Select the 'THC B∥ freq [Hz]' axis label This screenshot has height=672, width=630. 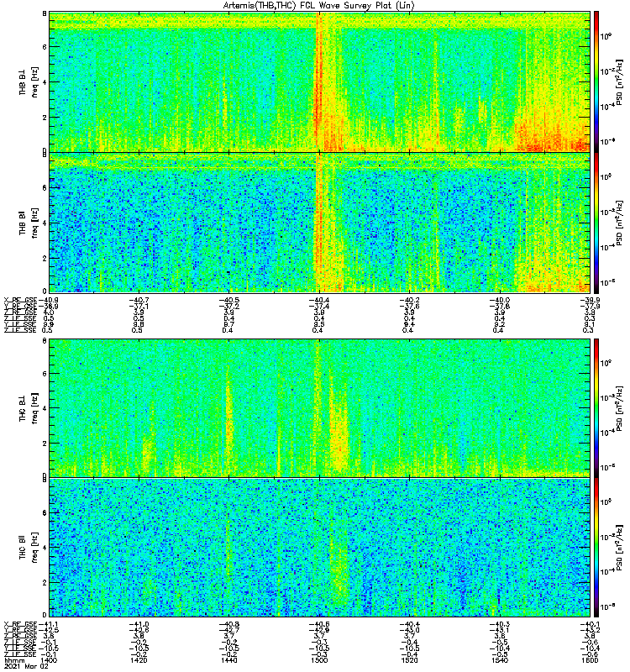tap(29, 548)
